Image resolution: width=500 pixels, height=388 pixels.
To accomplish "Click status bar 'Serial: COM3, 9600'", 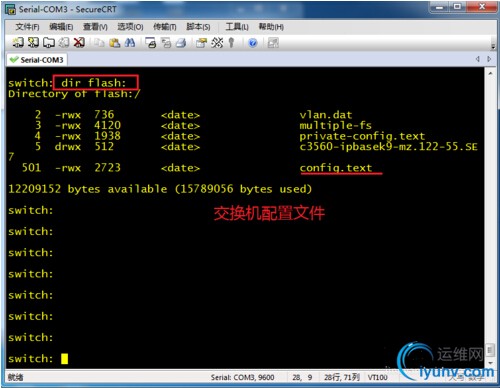I will [x=242, y=377].
